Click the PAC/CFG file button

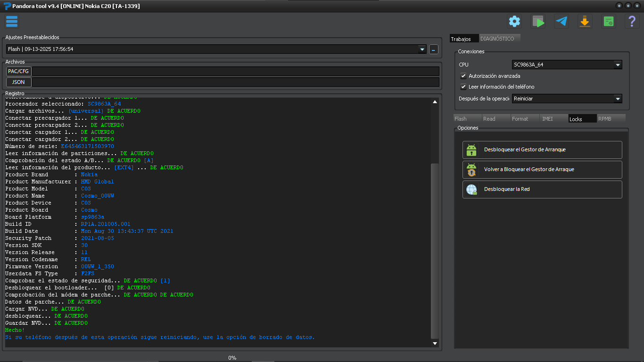pos(19,71)
